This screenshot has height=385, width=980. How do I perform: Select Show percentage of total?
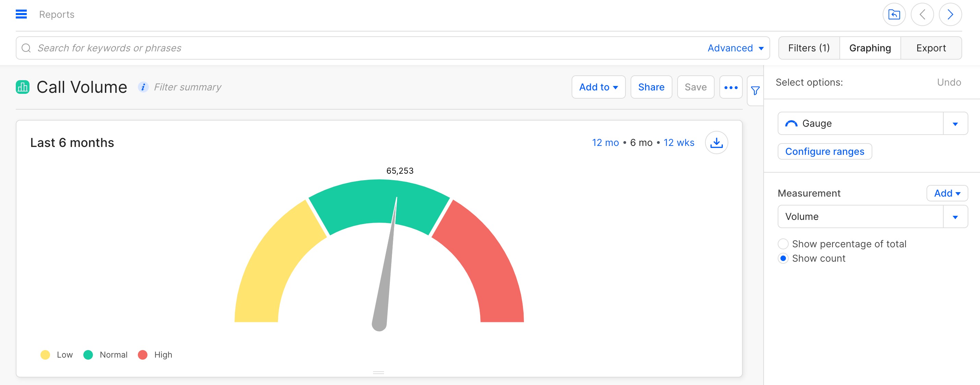783,244
